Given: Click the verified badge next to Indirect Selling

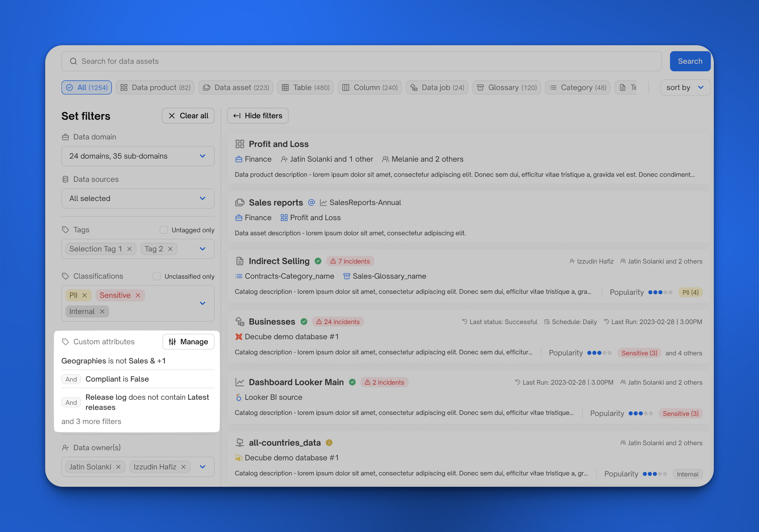Looking at the screenshot, I should pos(318,261).
